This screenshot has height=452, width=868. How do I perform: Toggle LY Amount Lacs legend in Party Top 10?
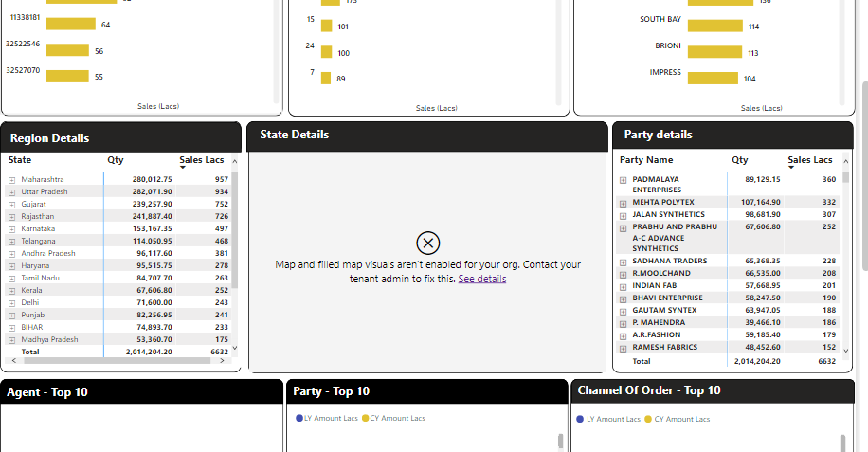coord(327,418)
